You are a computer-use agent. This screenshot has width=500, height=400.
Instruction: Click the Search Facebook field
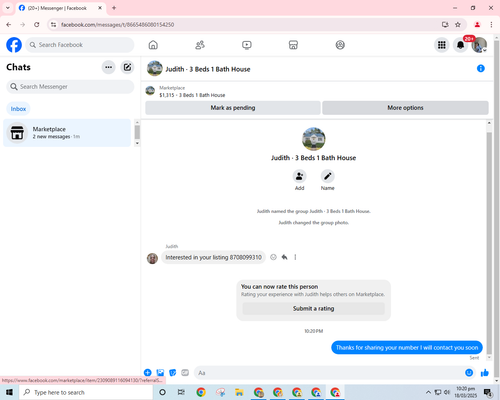pyautogui.click(x=80, y=45)
